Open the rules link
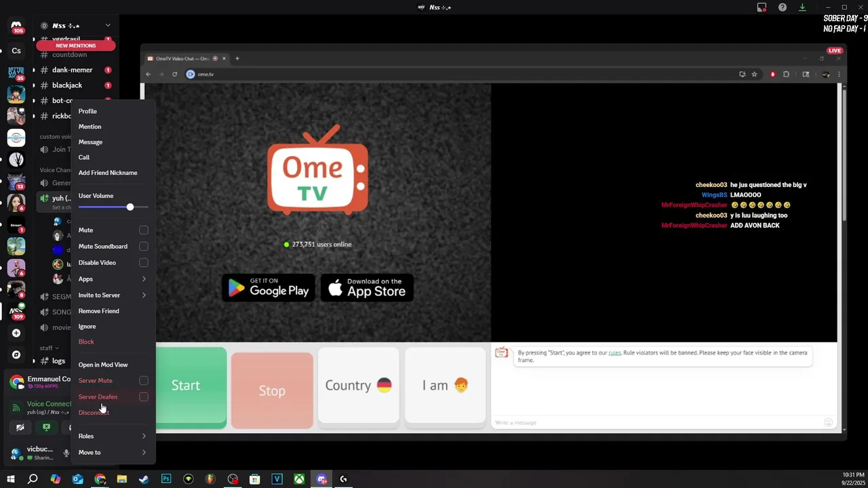Image resolution: width=868 pixels, height=488 pixels. [x=614, y=353]
